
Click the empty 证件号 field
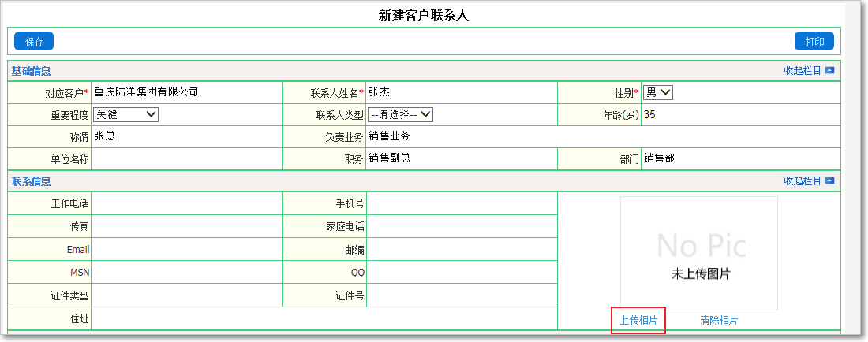click(462, 296)
